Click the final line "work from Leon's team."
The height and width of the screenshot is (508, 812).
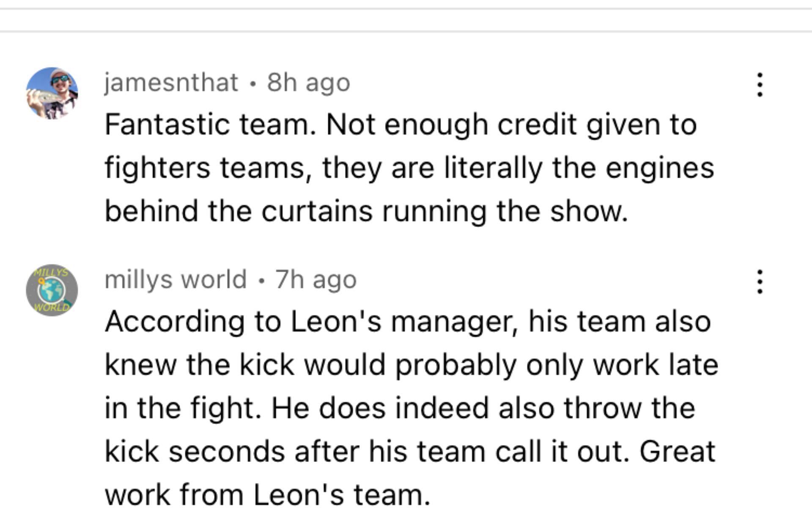pos(267,494)
